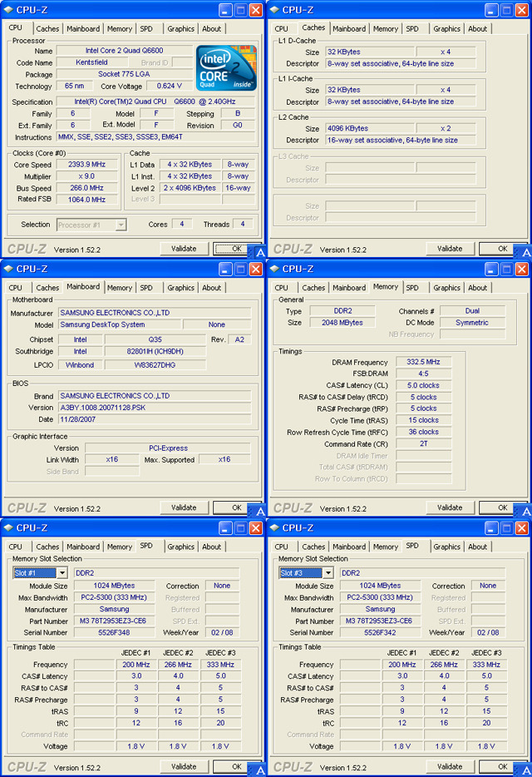Minimize the Memory timings window
Viewport: 532px width, 777px height.
(491, 269)
